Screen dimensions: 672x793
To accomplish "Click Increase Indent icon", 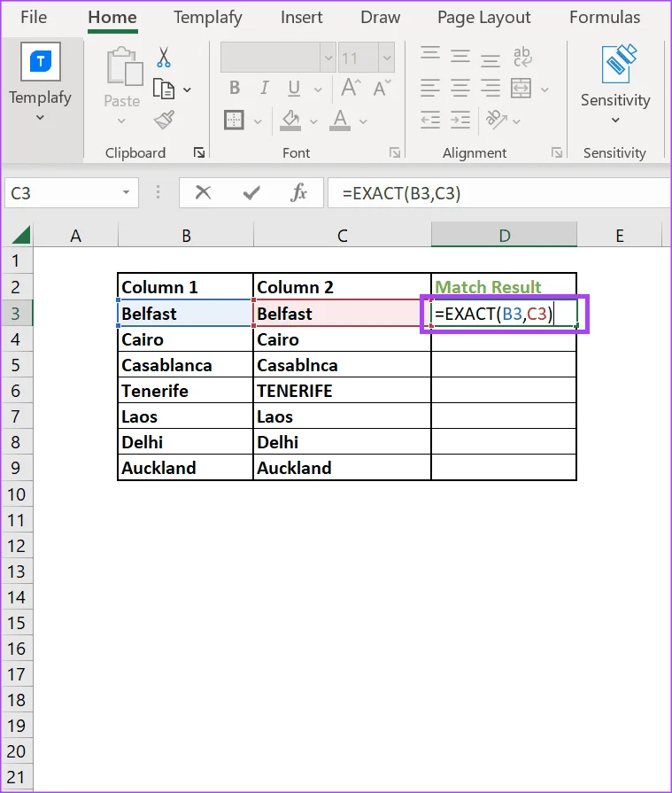I will point(460,121).
